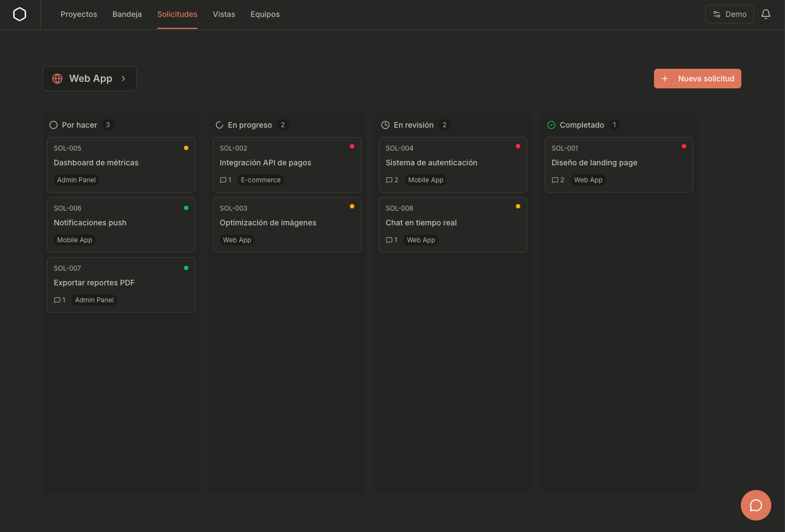
Task: Go to the Bandeja tab
Action: [127, 14]
